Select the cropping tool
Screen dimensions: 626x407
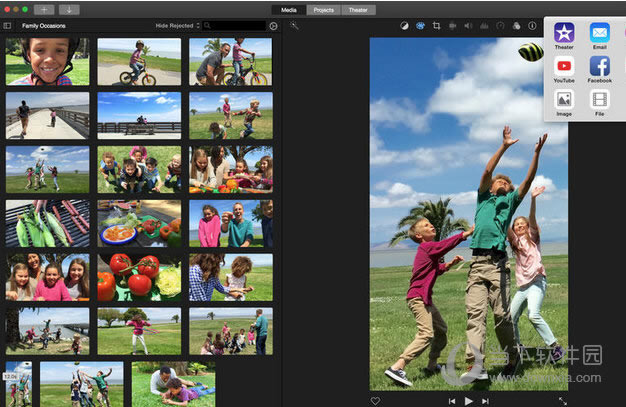[x=436, y=25]
